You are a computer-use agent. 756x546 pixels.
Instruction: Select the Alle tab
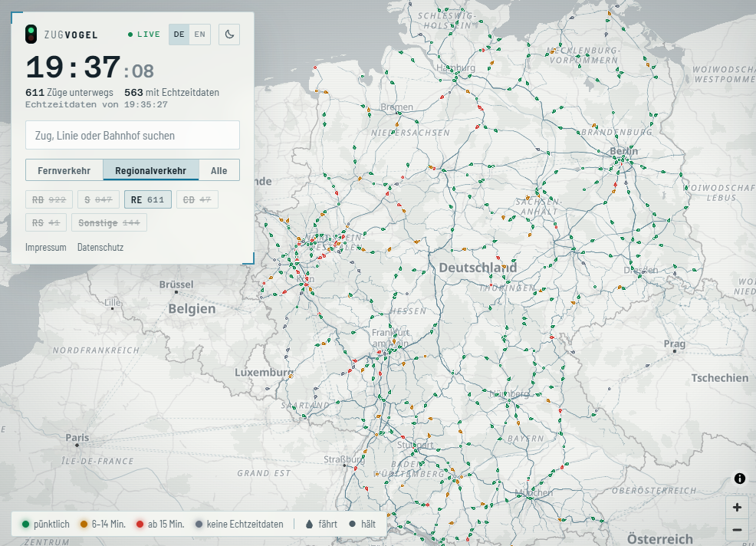point(219,170)
